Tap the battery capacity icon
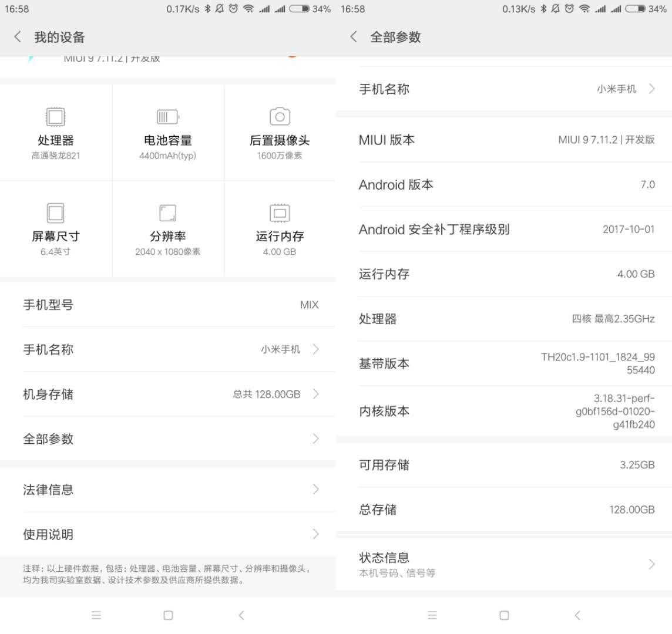This screenshot has width=672, height=634. pos(168,117)
